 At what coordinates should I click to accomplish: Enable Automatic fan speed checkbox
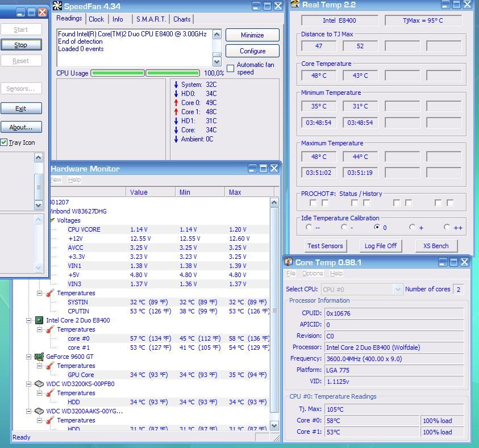point(231,68)
